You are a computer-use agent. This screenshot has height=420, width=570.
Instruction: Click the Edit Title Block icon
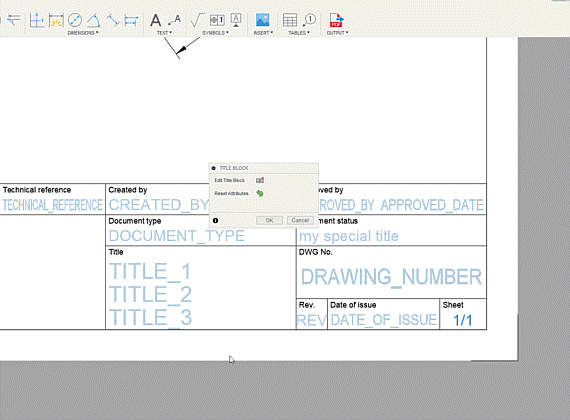(260, 180)
